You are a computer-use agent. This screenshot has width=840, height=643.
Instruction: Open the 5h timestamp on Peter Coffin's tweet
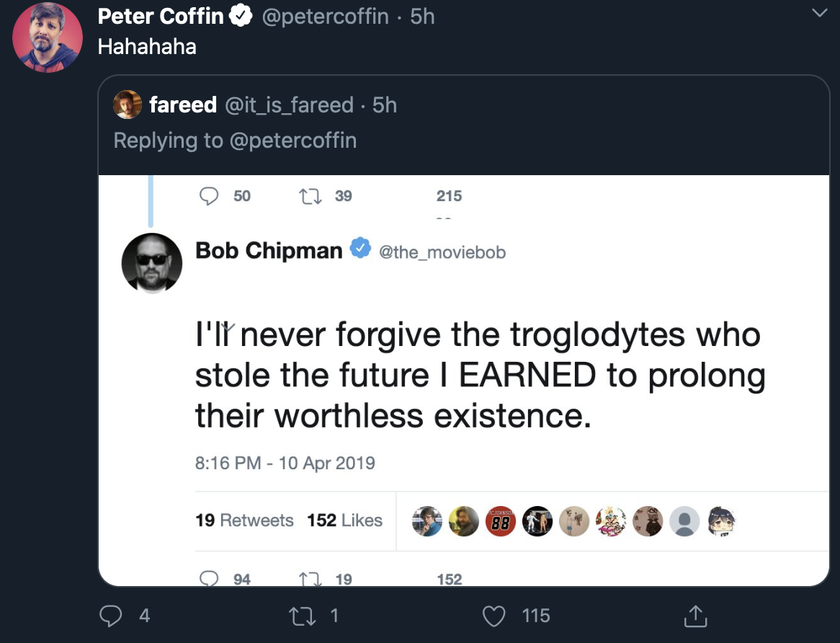point(422,16)
